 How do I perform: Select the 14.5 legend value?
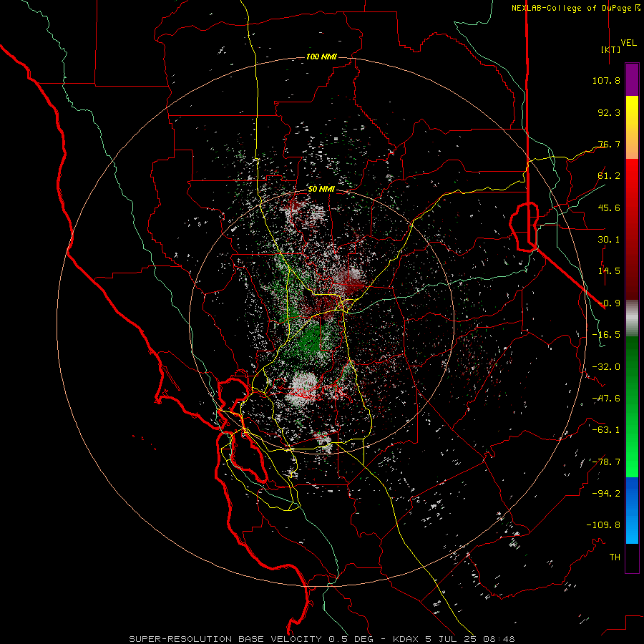pyautogui.click(x=609, y=271)
